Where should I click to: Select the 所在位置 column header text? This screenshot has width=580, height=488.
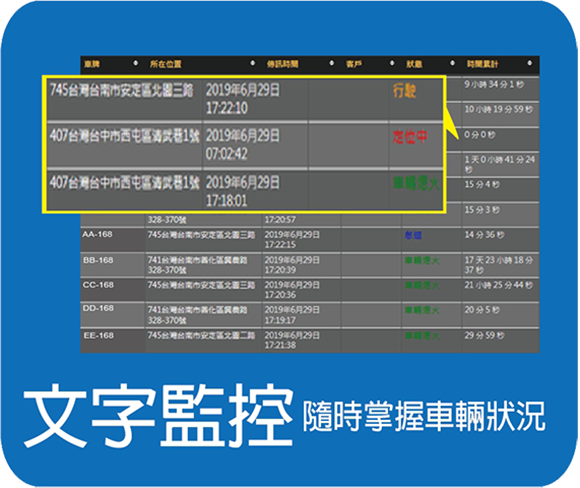pos(166,64)
